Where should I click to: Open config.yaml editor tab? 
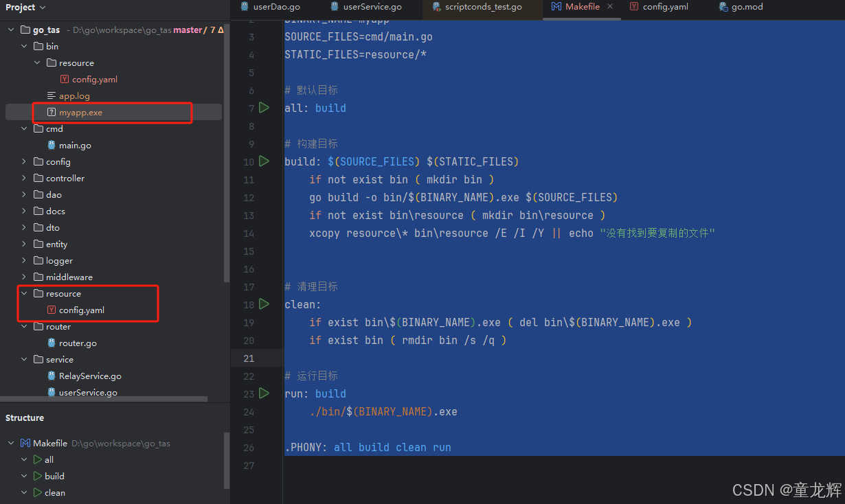coord(659,7)
